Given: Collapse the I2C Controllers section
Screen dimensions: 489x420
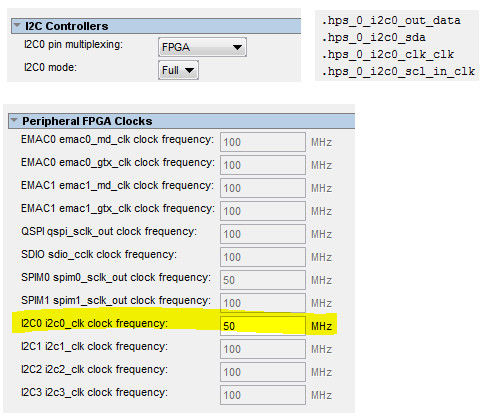Looking at the screenshot, I should click(17, 25).
